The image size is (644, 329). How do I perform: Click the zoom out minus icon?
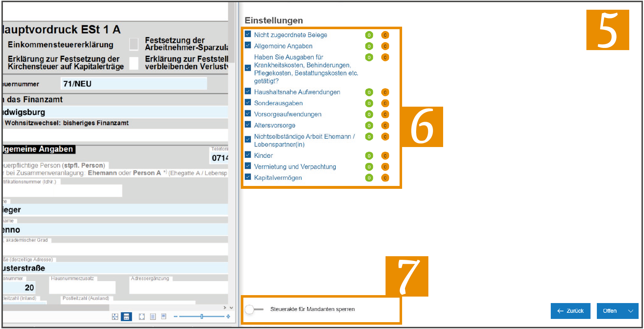(x=175, y=316)
